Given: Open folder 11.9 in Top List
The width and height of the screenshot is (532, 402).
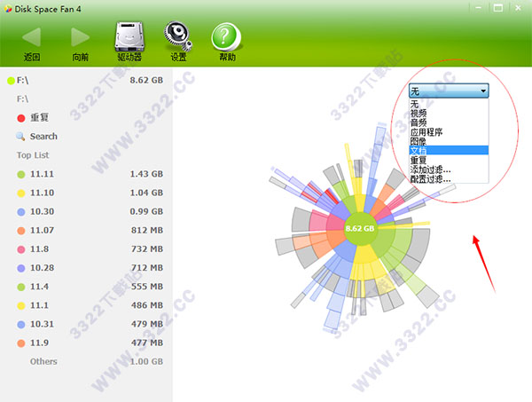Looking at the screenshot, I should click(39, 343).
